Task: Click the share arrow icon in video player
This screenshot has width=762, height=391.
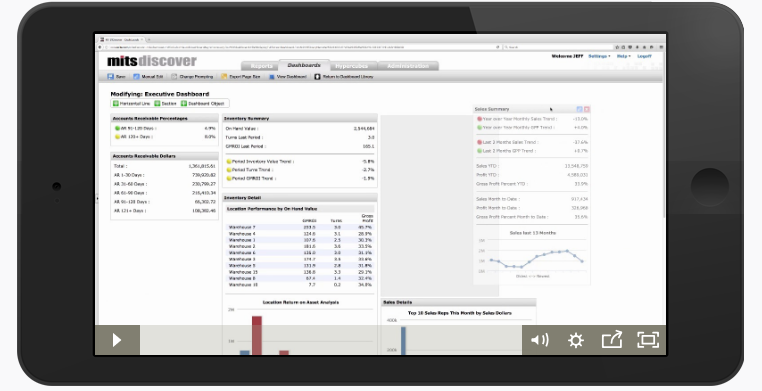Action: pyautogui.click(x=612, y=339)
